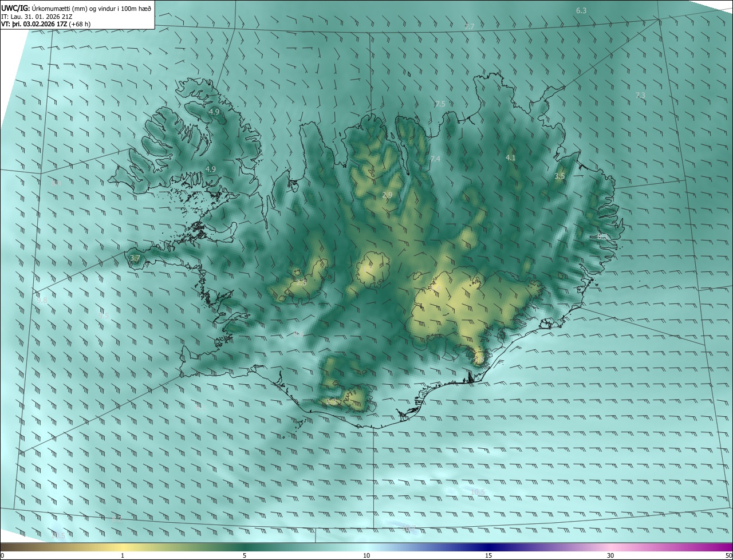Click the 4.1 value label
733x560 pixels.
coord(511,157)
